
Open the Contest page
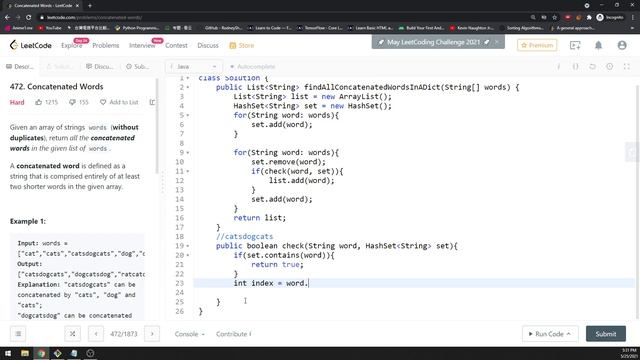pos(176,45)
